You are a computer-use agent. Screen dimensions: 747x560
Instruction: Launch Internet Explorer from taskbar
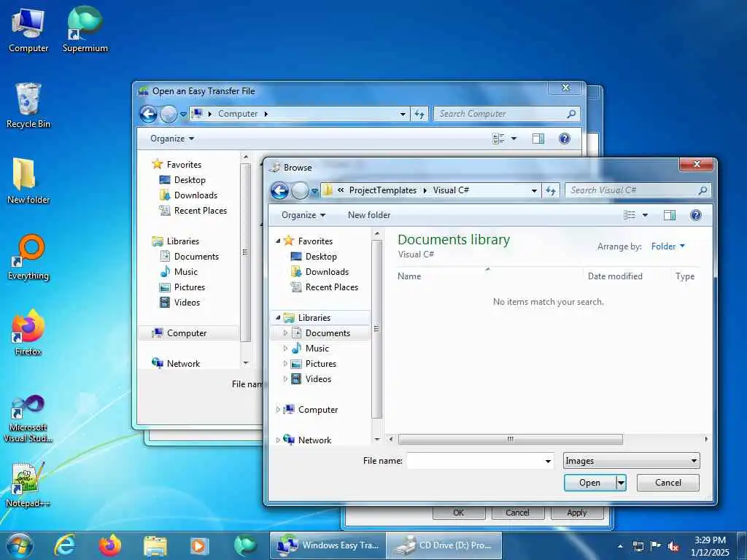[65, 545]
